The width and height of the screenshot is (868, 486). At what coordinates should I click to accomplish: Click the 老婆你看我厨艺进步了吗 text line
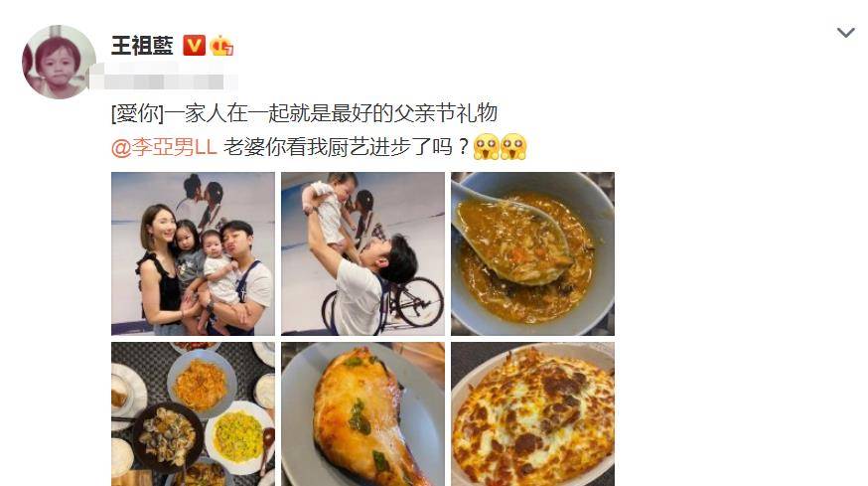coord(346,147)
